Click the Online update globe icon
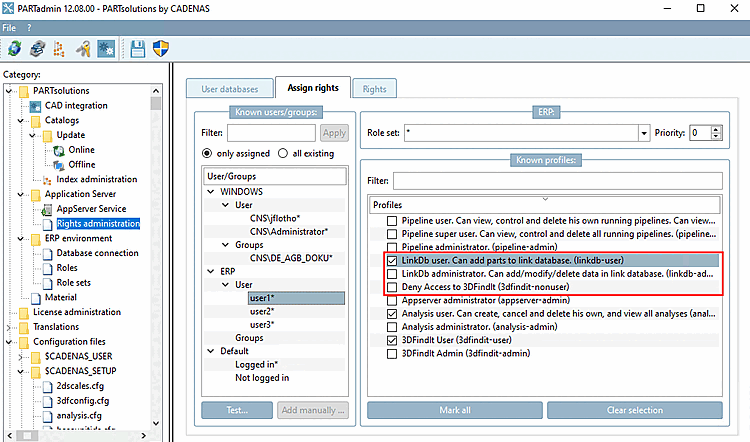 point(59,151)
